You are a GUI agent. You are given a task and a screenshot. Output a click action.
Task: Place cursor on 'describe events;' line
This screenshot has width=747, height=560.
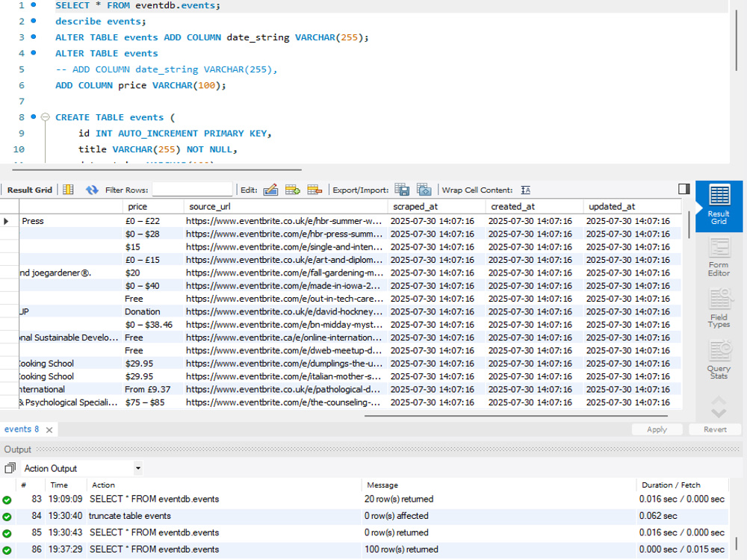point(101,22)
